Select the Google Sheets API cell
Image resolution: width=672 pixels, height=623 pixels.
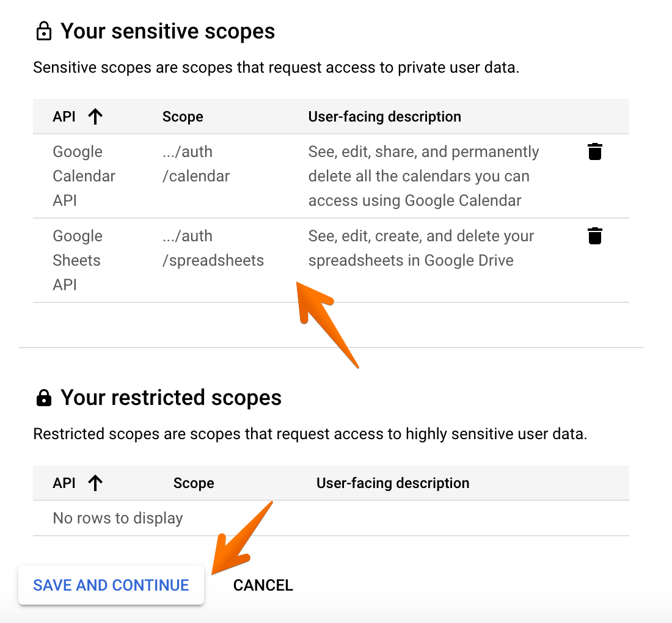[x=77, y=260]
